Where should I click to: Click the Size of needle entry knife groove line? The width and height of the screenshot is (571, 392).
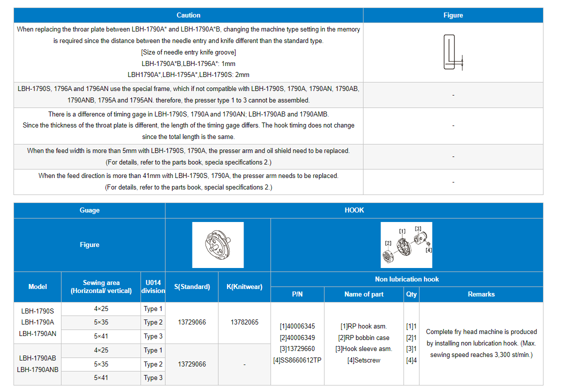188,52
